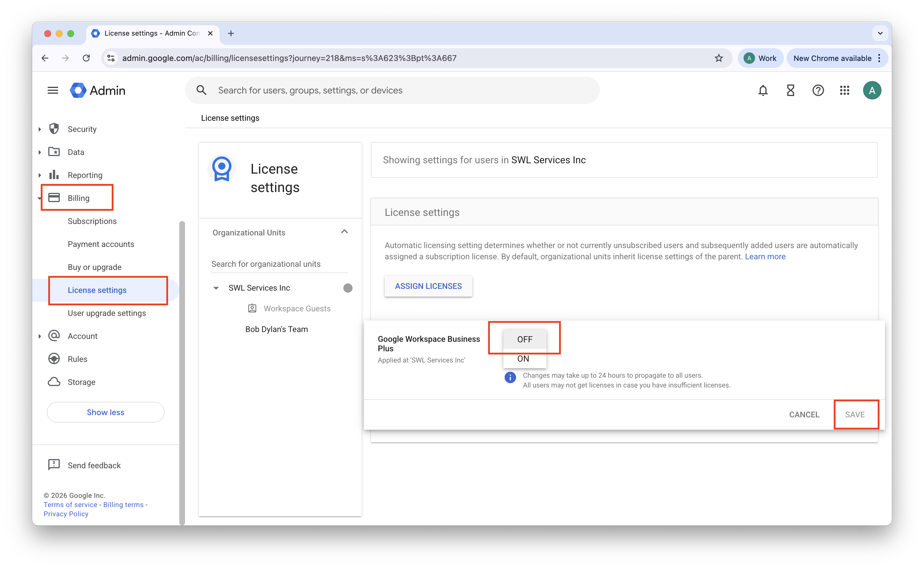Viewport: 924px width, 568px height.
Task: Open Subscriptions under Billing
Action: point(92,221)
